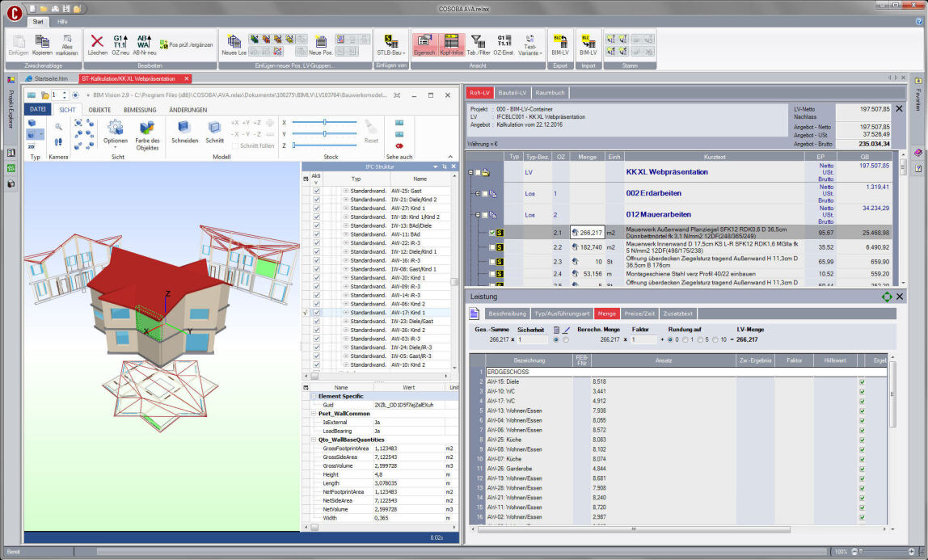928x560 pixels.
Task: Click the X axis Stock slider handle
Action: (324, 122)
